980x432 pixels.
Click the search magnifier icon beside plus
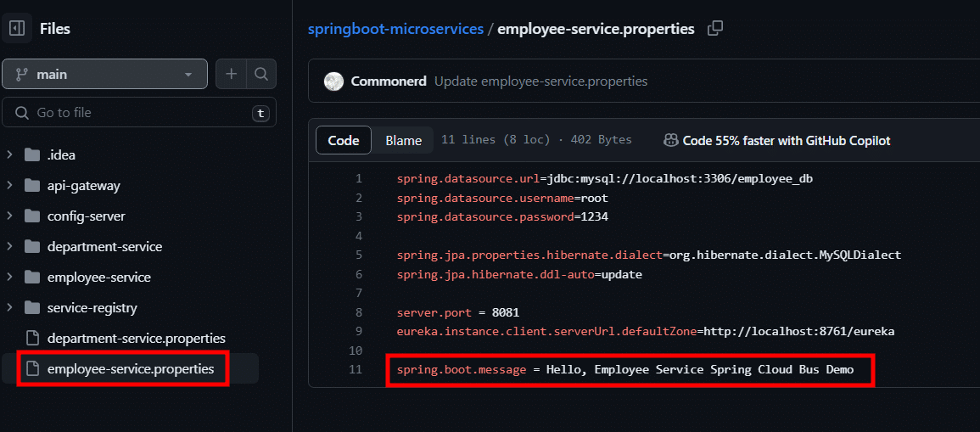pyautogui.click(x=261, y=75)
